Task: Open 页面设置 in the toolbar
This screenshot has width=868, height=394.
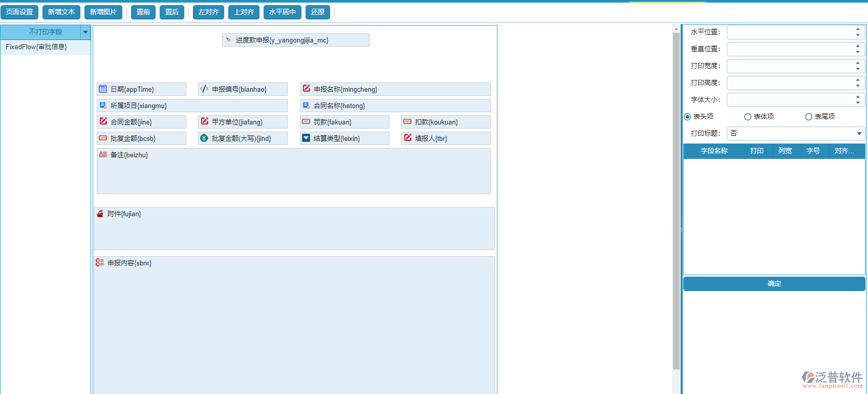Action: click(x=19, y=12)
